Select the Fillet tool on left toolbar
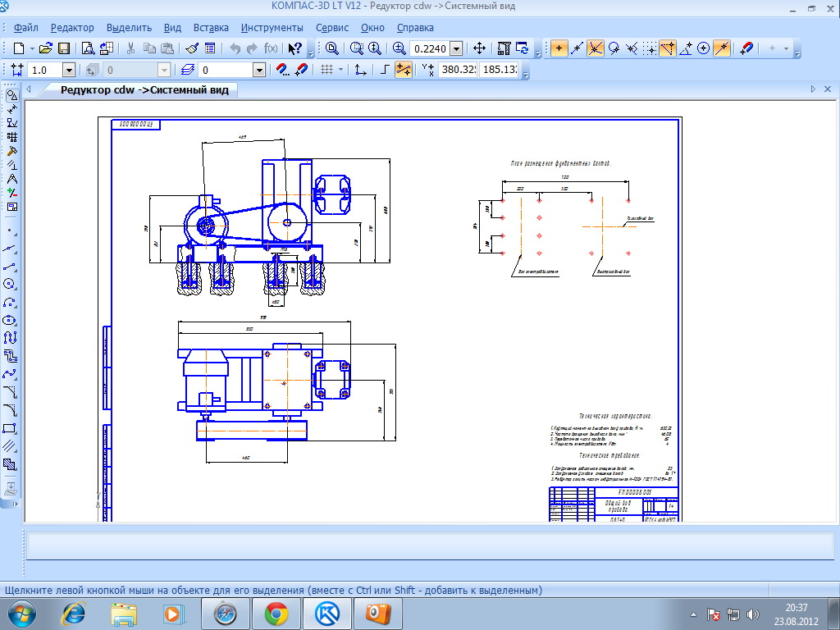Image resolution: width=840 pixels, height=630 pixels. (10, 410)
